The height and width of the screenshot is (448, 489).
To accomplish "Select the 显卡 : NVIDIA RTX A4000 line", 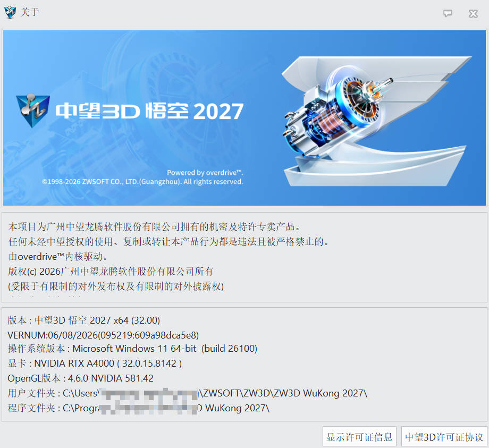I will tap(95, 363).
